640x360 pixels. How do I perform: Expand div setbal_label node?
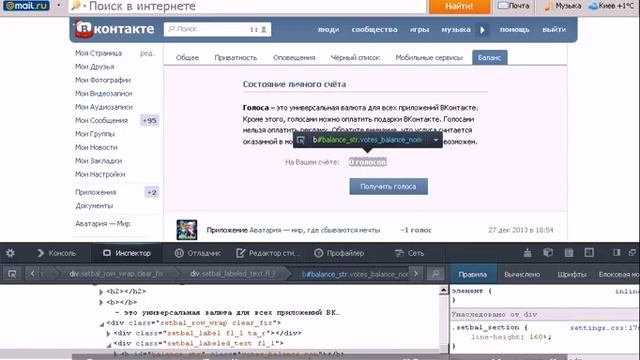[108, 334]
